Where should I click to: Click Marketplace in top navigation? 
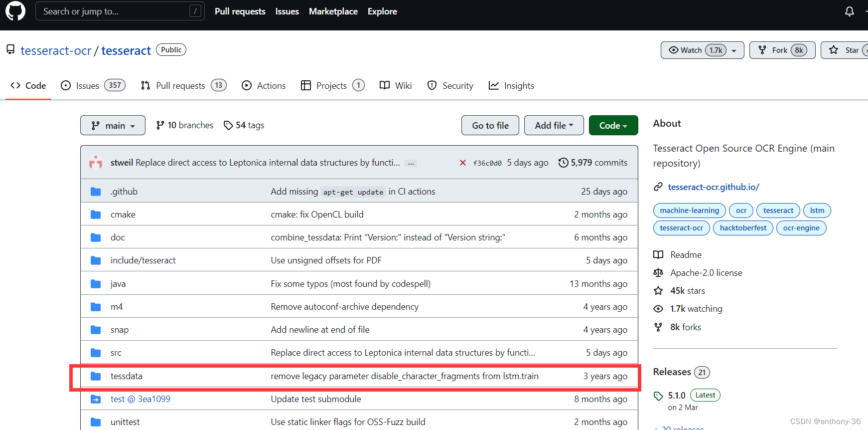[333, 11]
